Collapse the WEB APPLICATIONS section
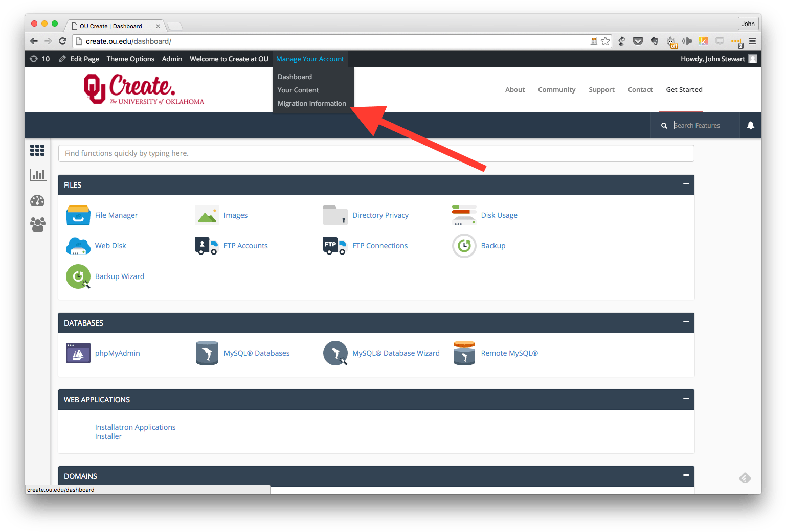The width and height of the screenshot is (786, 532). (685, 399)
